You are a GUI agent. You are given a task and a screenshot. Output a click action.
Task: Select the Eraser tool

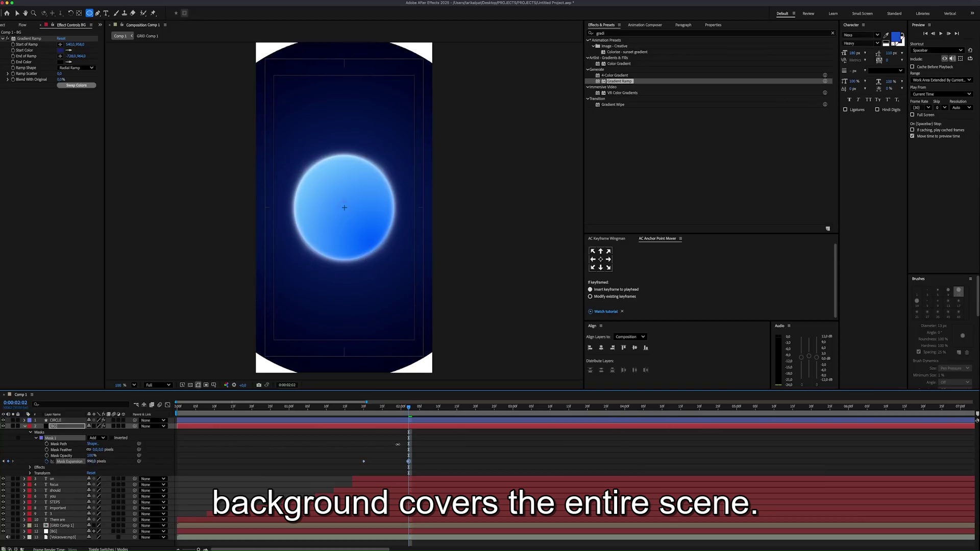tap(133, 13)
